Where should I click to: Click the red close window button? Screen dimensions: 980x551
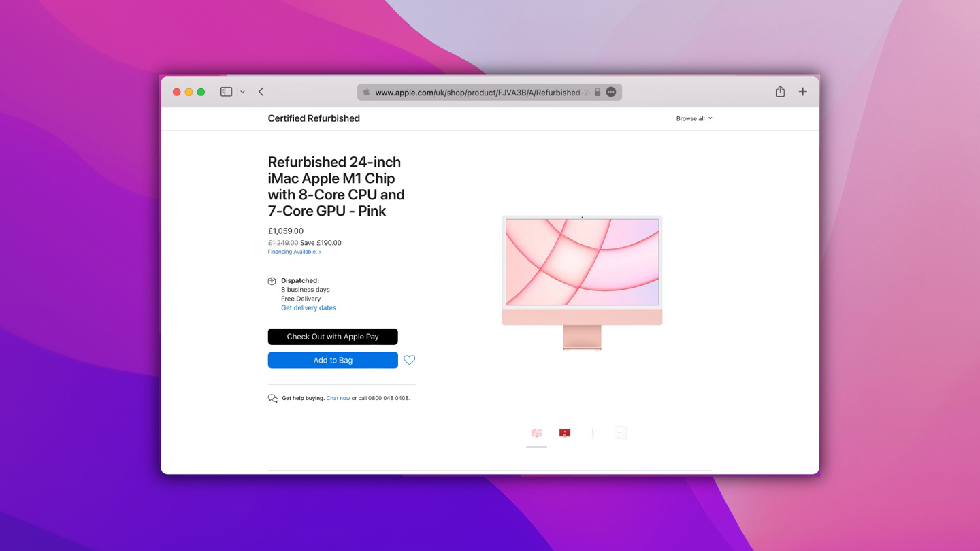click(177, 92)
